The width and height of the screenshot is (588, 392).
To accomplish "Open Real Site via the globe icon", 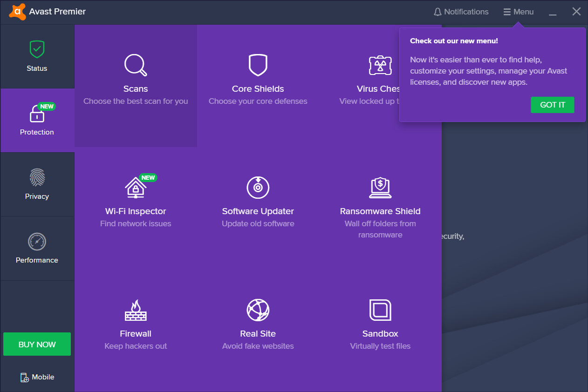I will click(x=258, y=310).
